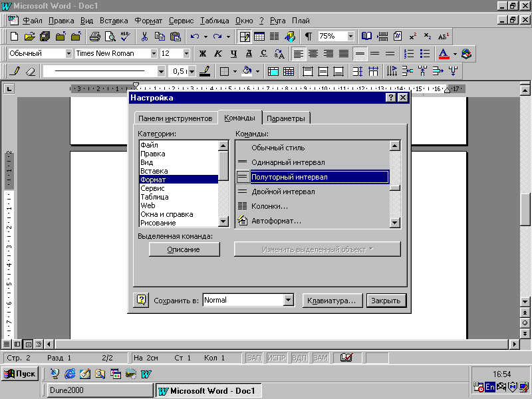Click the Start (Пуск) button on the taskbar
Image resolution: width=532 pixels, height=399 pixels.
coord(19,374)
